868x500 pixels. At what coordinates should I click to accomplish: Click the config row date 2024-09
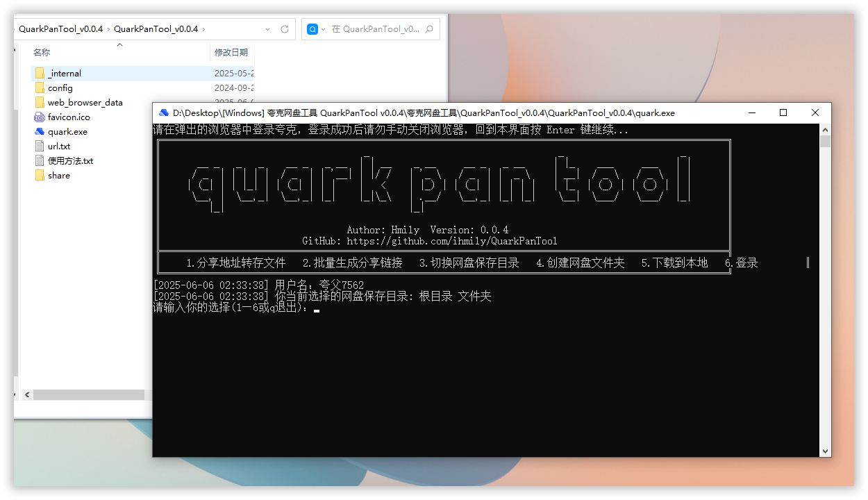pyautogui.click(x=234, y=87)
